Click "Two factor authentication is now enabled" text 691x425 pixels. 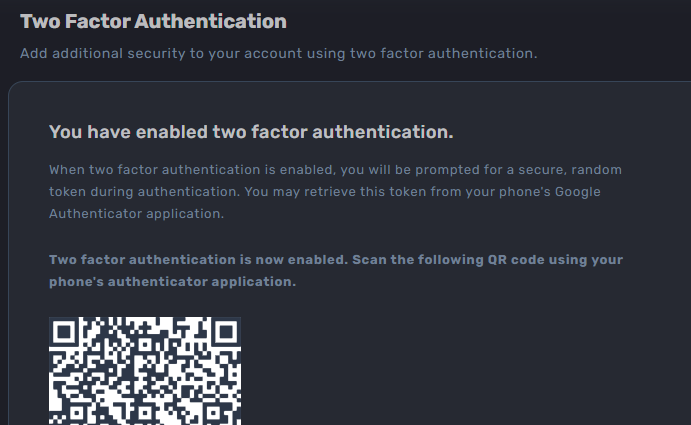click(196, 259)
